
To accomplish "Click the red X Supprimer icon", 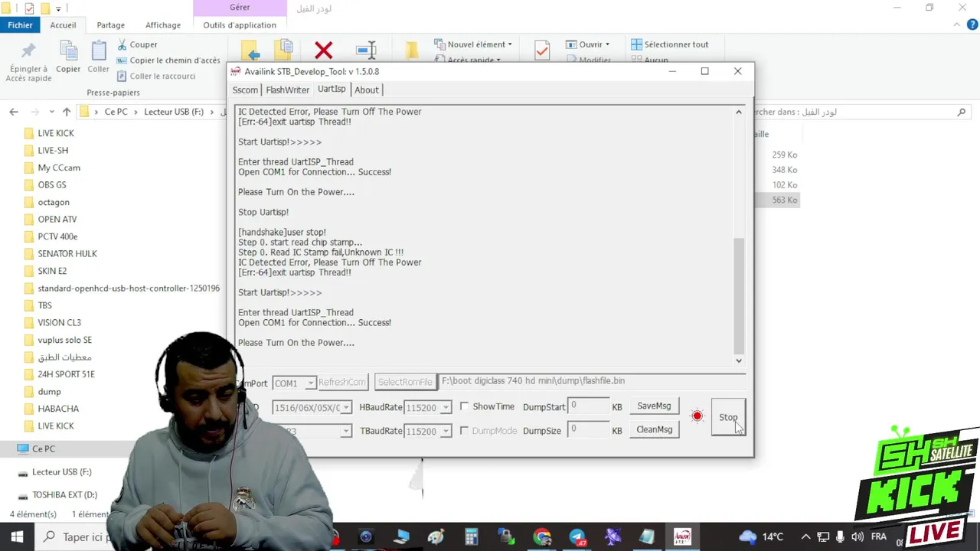I will (324, 51).
